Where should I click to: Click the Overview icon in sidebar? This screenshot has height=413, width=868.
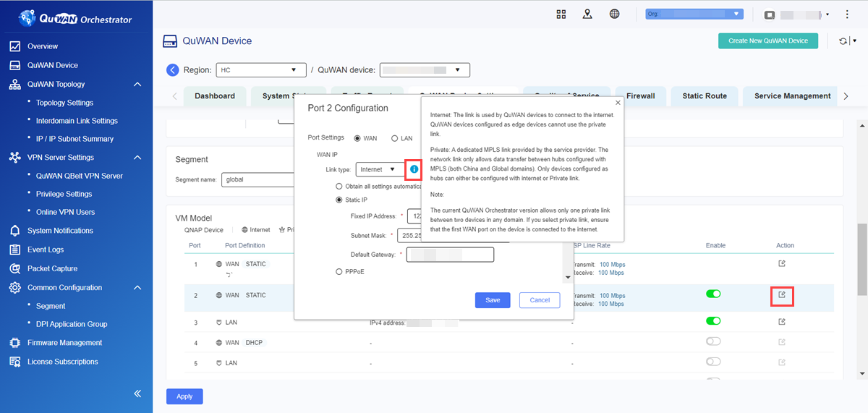[x=14, y=46]
